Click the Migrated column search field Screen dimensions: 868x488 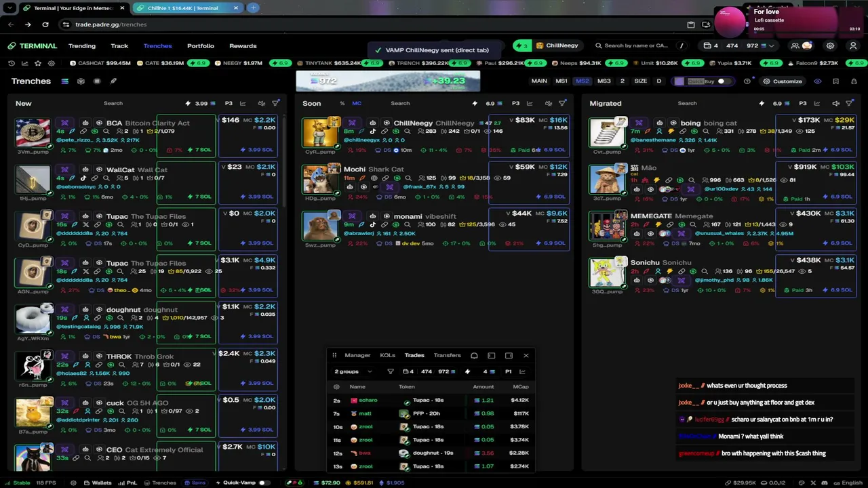[687, 103]
